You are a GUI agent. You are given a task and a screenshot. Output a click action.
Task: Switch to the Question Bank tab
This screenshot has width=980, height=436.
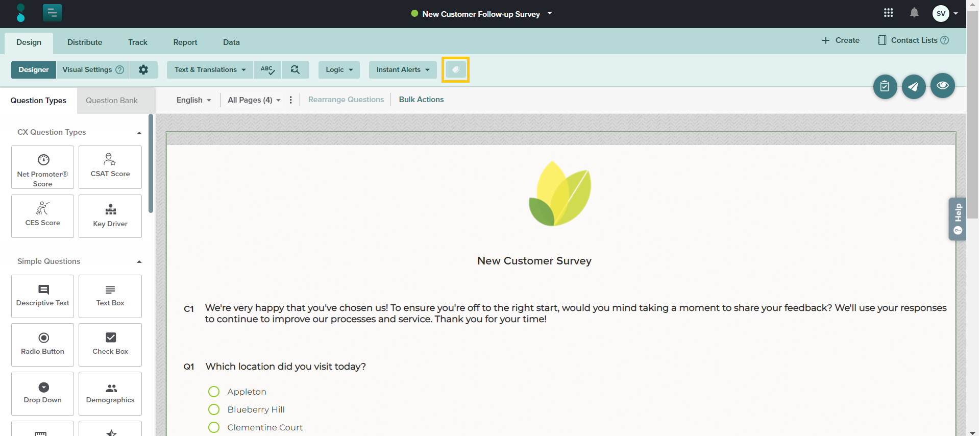click(x=111, y=101)
